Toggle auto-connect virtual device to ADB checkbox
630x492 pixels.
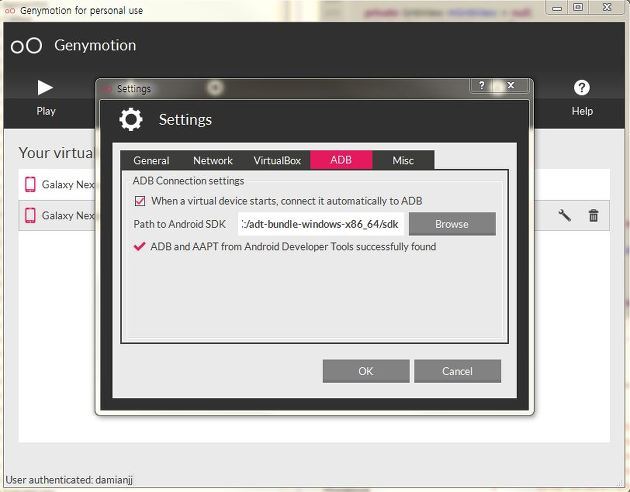coord(140,201)
